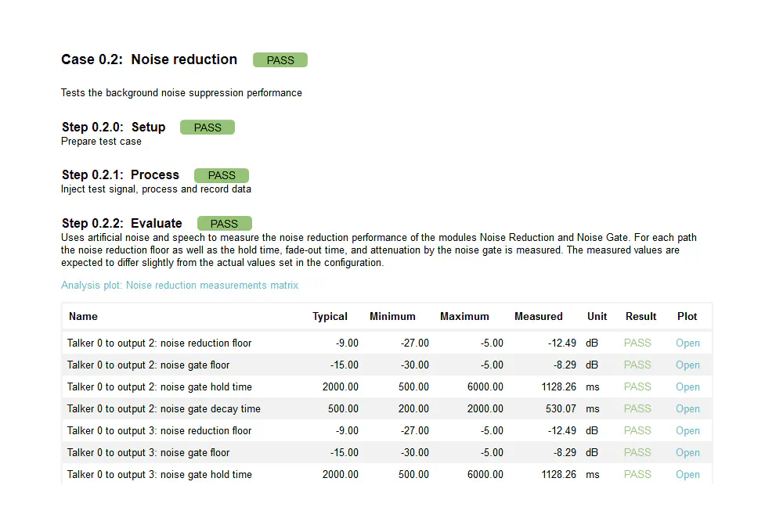783x532 pixels.
Task: Click PASS result for output 3 noise gate floor
Action: point(637,453)
